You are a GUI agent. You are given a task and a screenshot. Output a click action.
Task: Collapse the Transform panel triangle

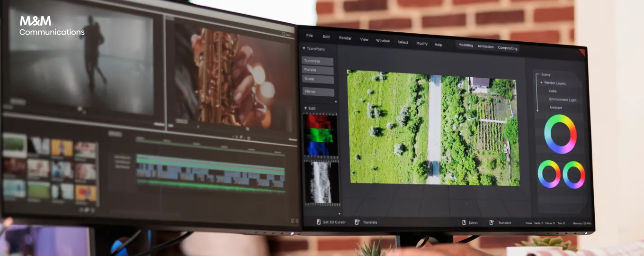click(x=304, y=48)
